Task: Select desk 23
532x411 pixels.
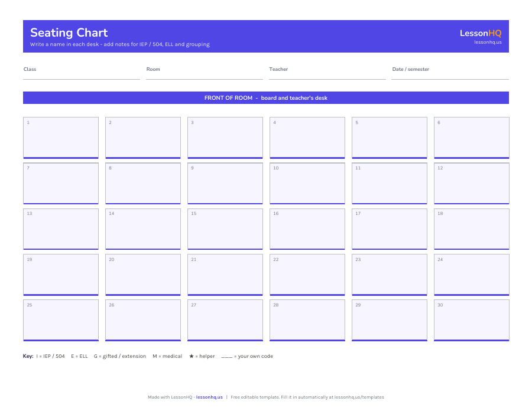Action: pos(389,275)
